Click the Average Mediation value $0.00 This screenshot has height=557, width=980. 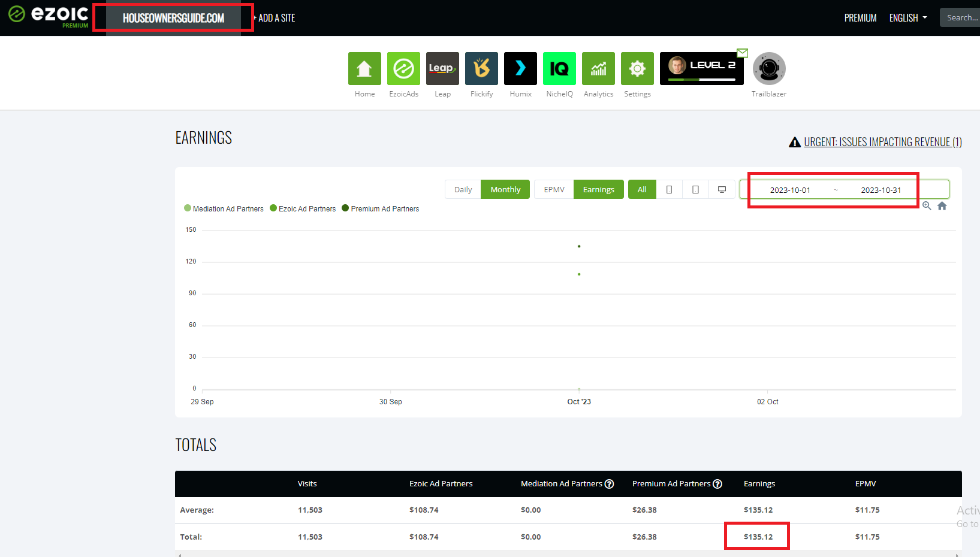pyautogui.click(x=530, y=510)
